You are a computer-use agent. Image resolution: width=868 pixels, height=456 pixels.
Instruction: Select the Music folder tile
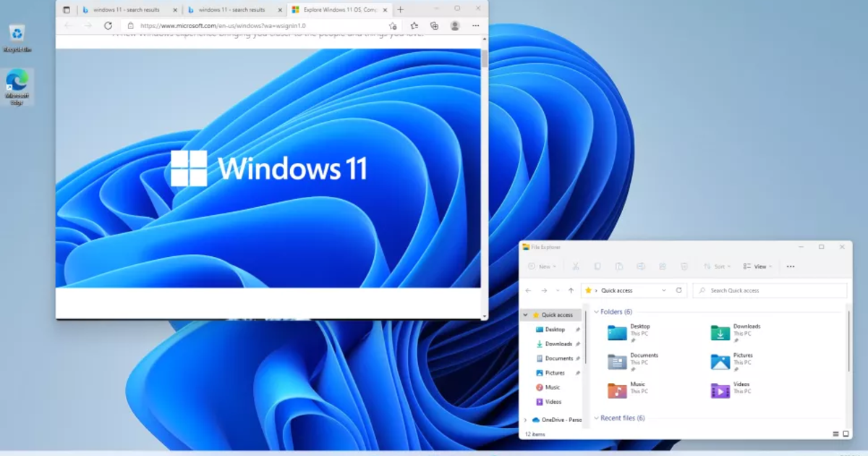(x=627, y=391)
